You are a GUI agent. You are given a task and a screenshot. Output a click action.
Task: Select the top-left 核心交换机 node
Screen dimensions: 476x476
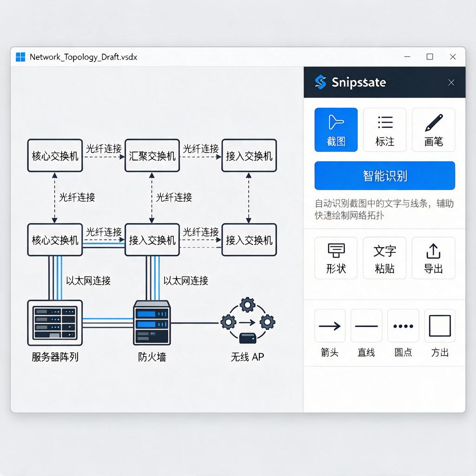pyautogui.click(x=55, y=156)
